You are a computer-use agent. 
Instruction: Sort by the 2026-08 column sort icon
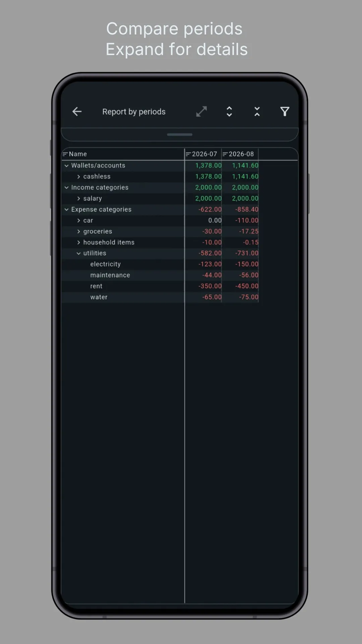click(225, 154)
